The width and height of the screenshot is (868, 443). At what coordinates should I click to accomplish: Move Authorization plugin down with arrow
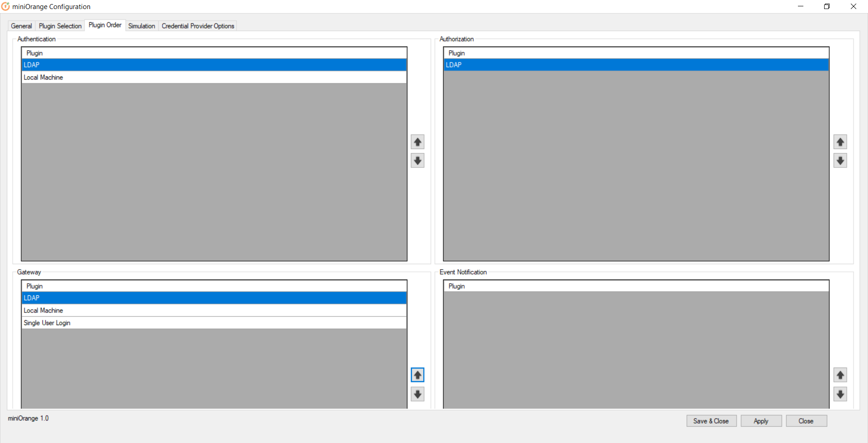840,160
